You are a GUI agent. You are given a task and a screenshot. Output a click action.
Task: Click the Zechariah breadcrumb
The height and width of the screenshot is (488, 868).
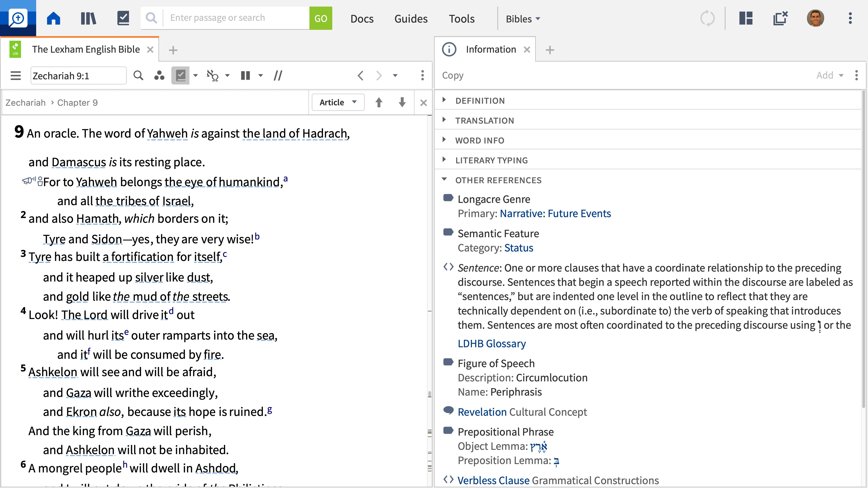pos(25,102)
